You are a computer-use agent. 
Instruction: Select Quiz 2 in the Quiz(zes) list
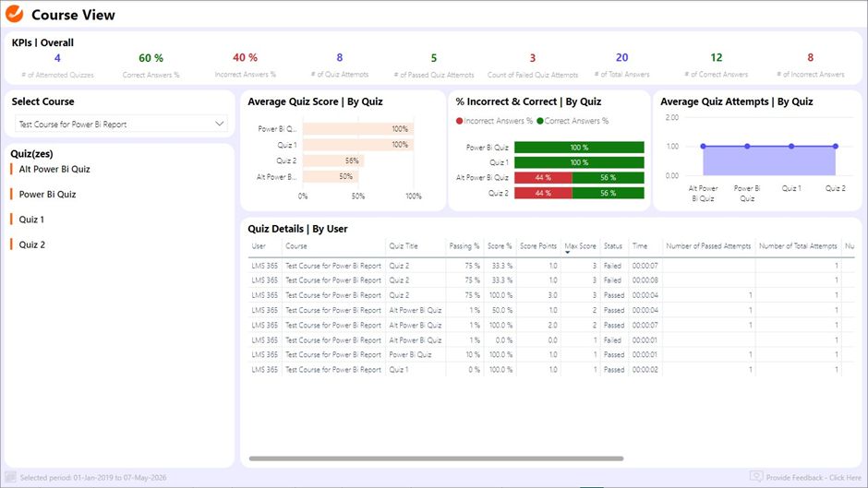[31, 244]
